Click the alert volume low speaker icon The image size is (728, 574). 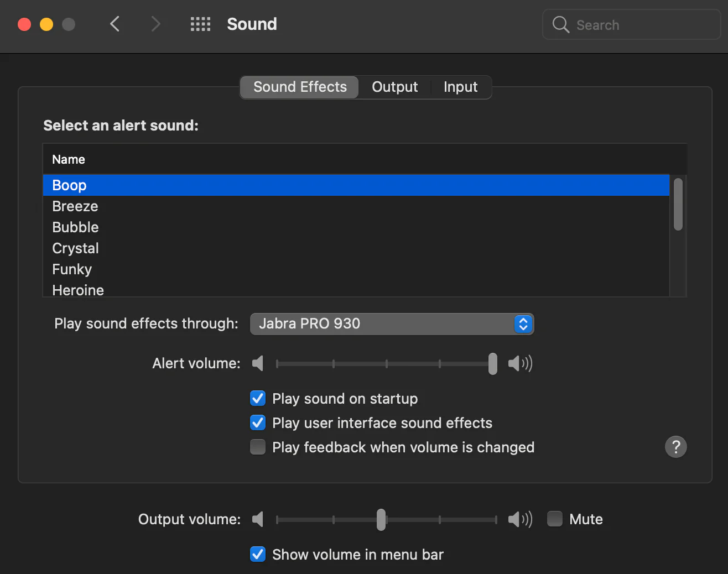tap(258, 363)
